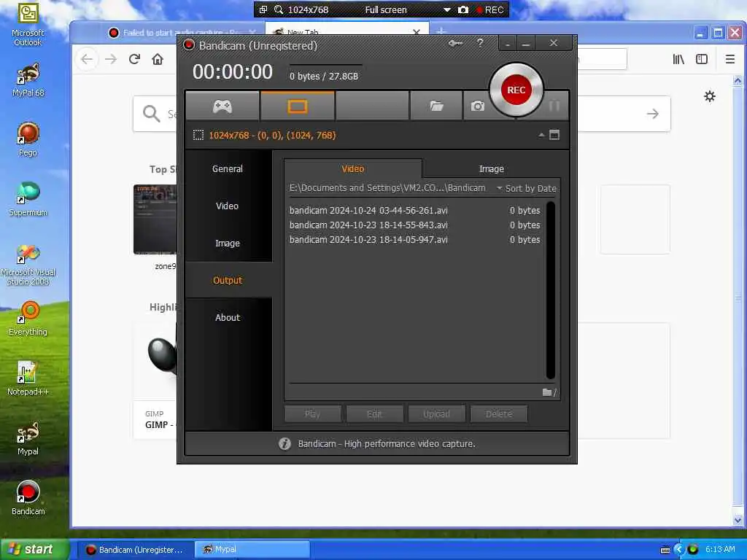This screenshot has width=747, height=560.
Task: Go to home page in Mypal browser
Action: click(x=158, y=59)
